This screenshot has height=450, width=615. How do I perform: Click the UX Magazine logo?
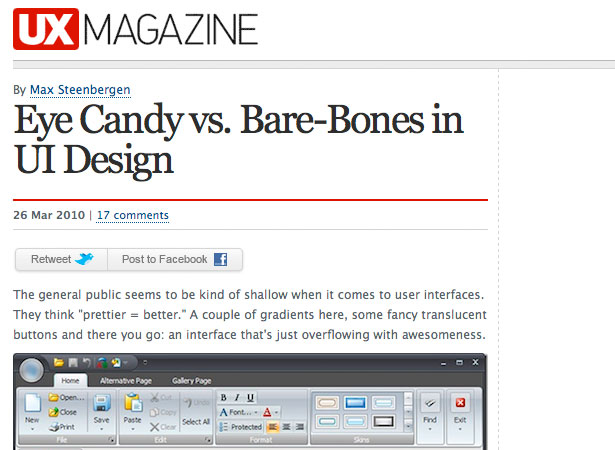point(136,29)
